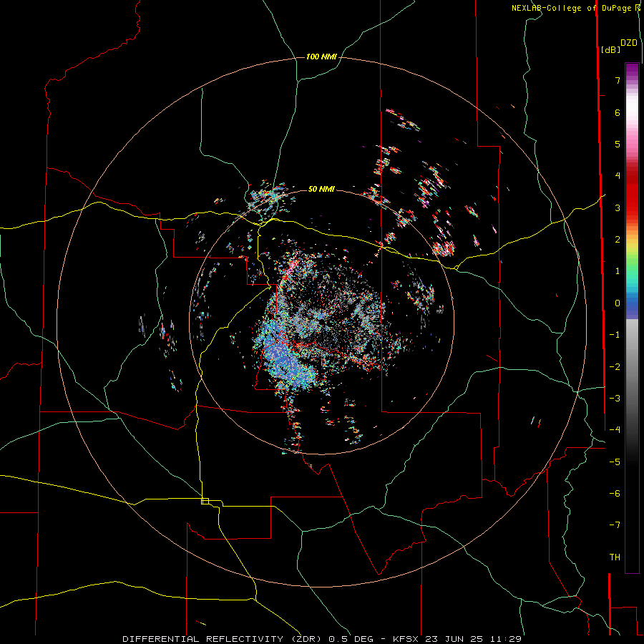Click the DIFFERENTIAL REFLECTIVITY caption text
Screen dimensions: 644x644
(x=203, y=639)
